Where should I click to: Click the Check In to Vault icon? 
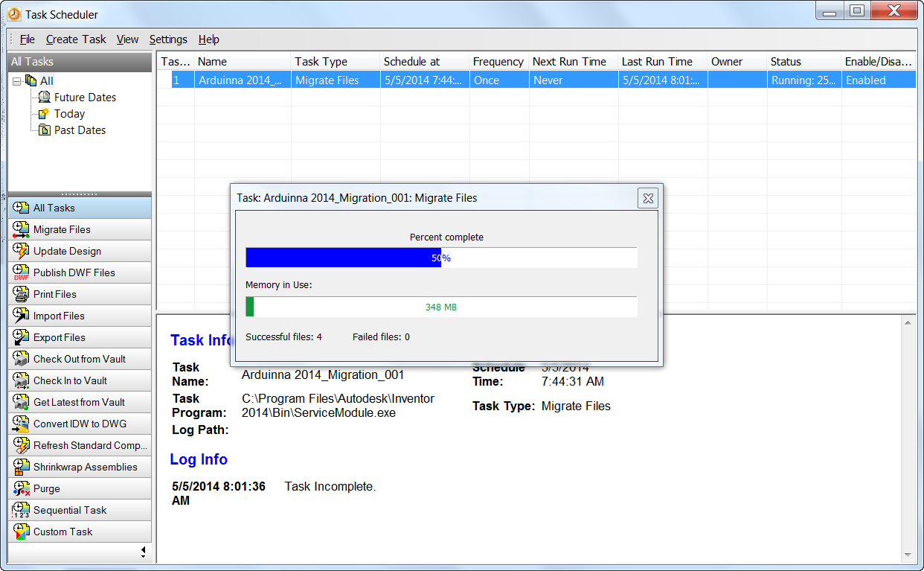pyautogui.click(x=21, y=380)
